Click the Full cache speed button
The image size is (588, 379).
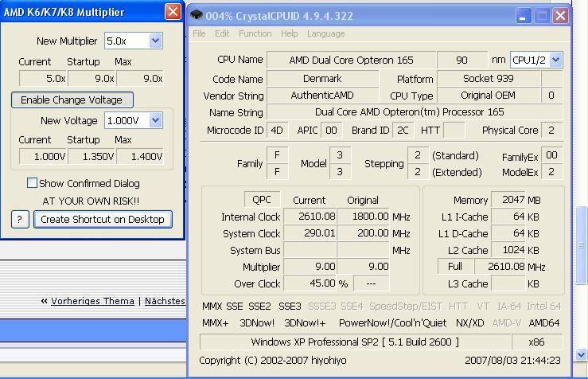455,267
